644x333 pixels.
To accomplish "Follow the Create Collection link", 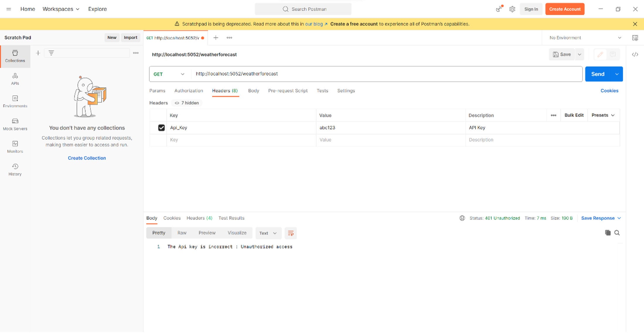I will [87, 158].
